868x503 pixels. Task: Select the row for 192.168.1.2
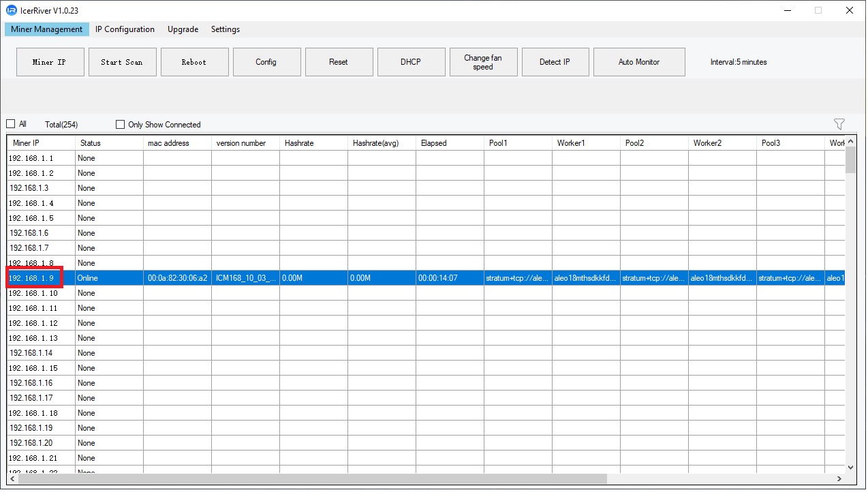click(427, 173)
